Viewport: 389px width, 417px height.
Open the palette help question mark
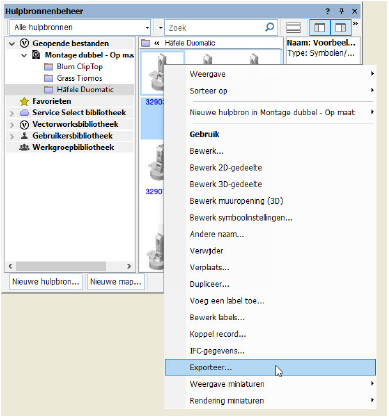pos(327,11)
